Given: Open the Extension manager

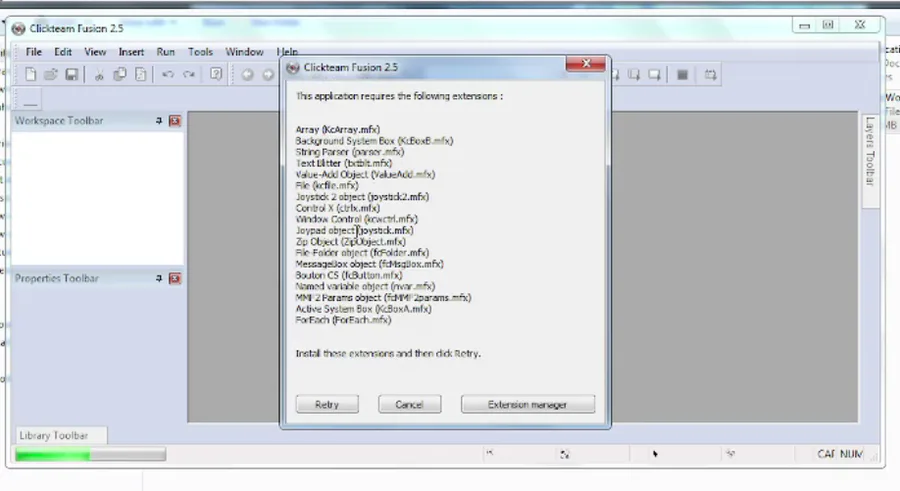Looking at the screenshot, I should point(527,404).
